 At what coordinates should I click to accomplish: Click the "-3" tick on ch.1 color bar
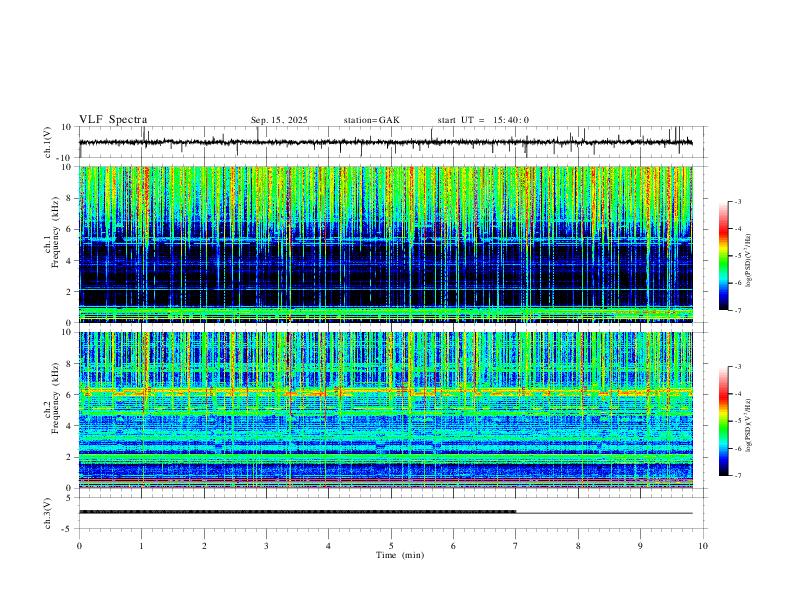[738, 201]
